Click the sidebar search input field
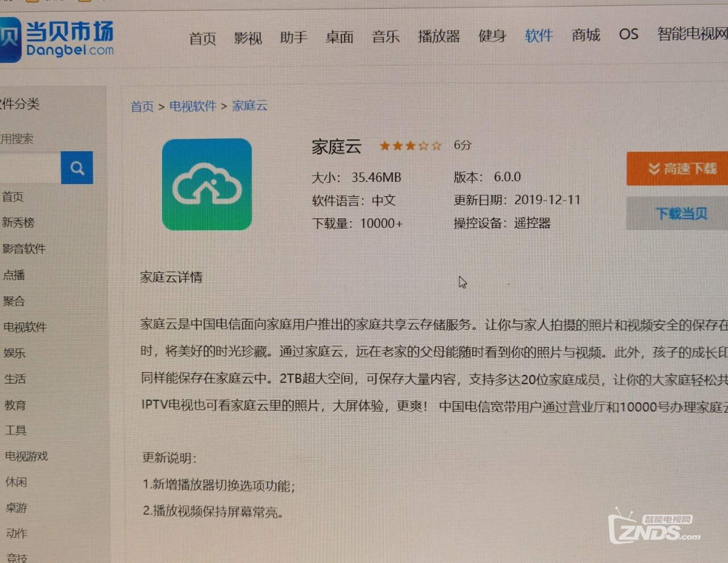This screenshot has height=563, width=728. [30, 168]
